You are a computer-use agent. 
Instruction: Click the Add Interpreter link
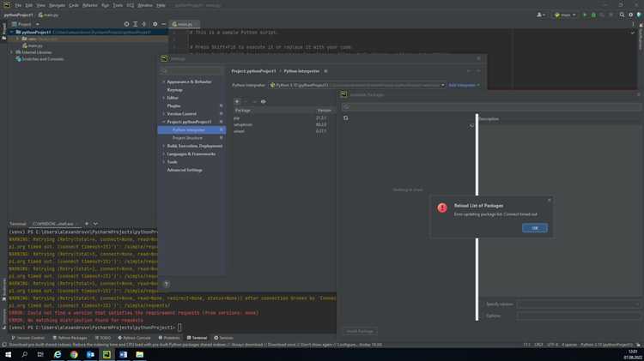[x=464, y=85]
